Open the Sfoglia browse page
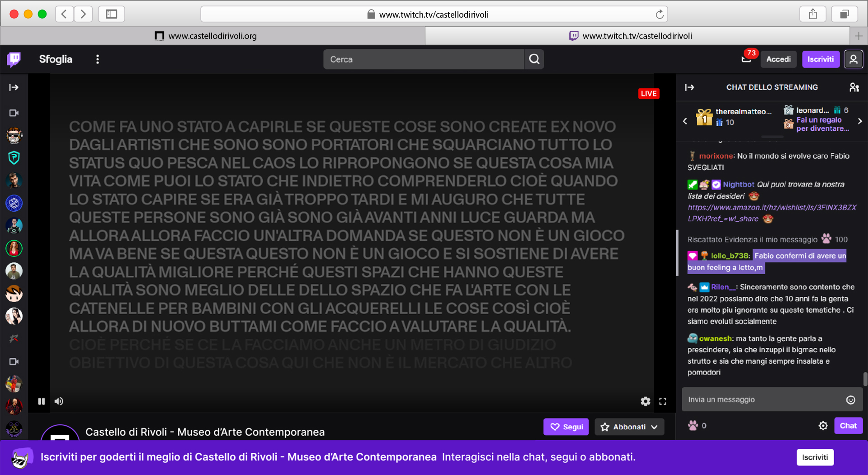The width and height of the screenshot is (868, 475). tap(56, 59)
